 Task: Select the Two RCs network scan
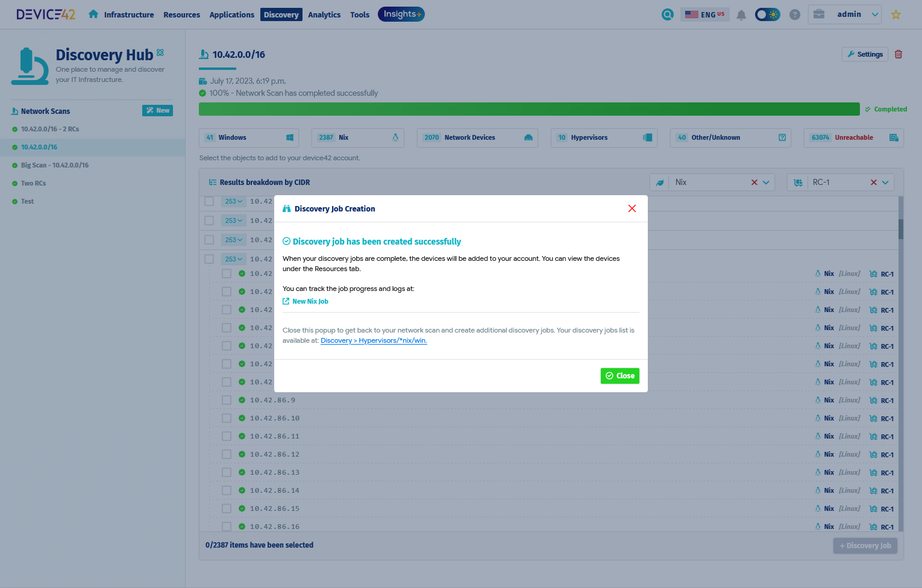(33, 183)
